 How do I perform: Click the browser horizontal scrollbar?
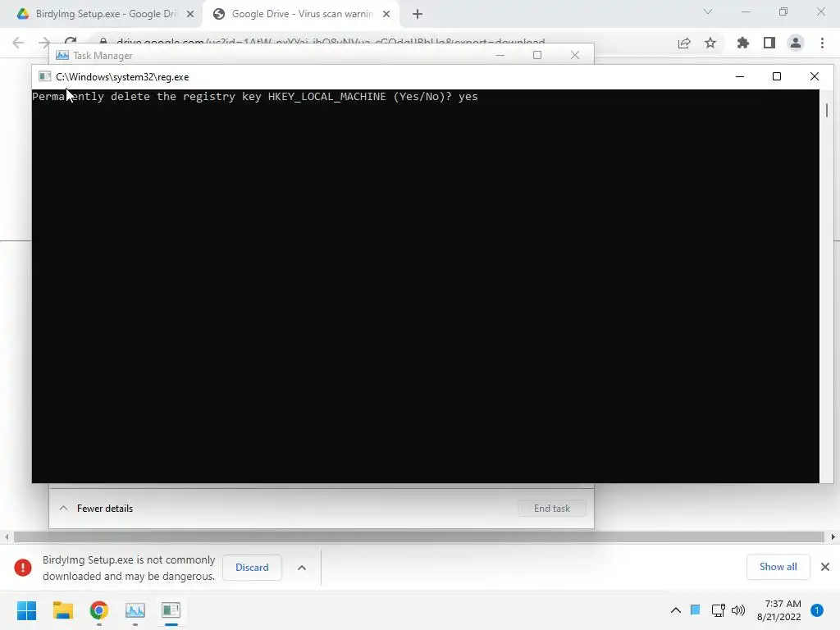point(419,536)
